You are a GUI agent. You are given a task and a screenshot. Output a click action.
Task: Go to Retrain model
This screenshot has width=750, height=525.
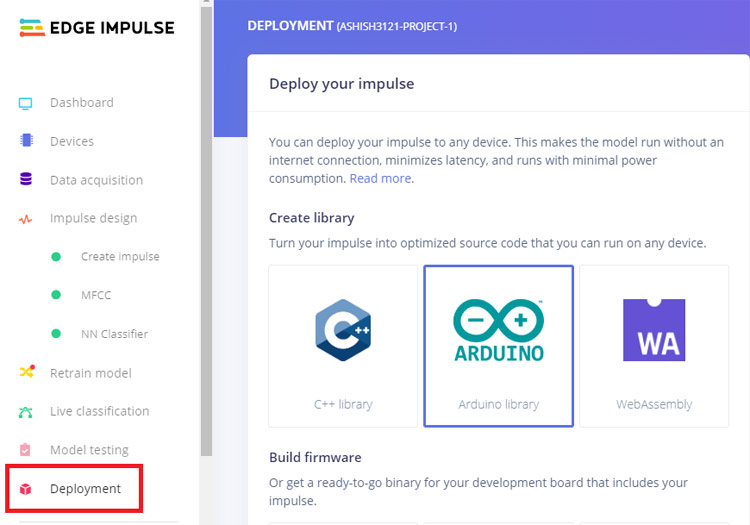click(x=90, y=373)
